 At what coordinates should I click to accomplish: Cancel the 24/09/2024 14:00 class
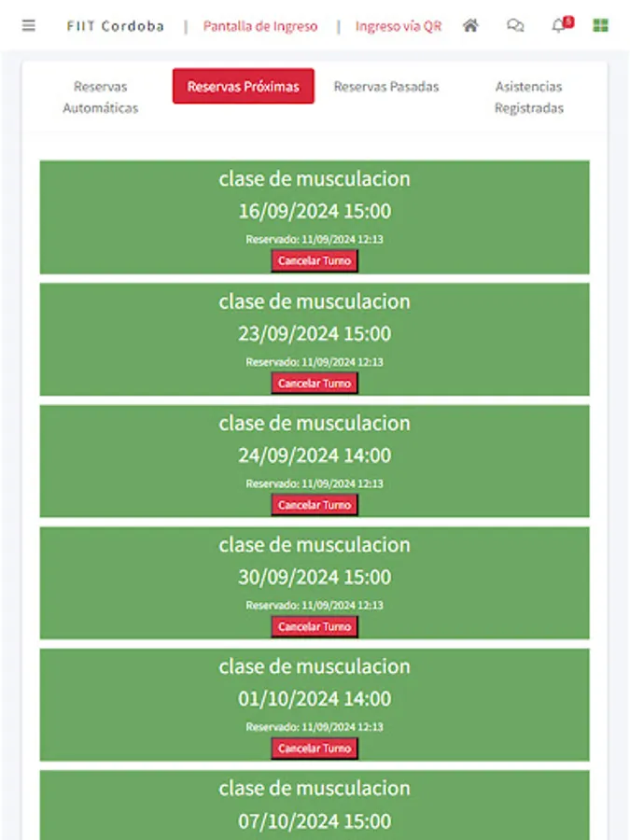315,504
